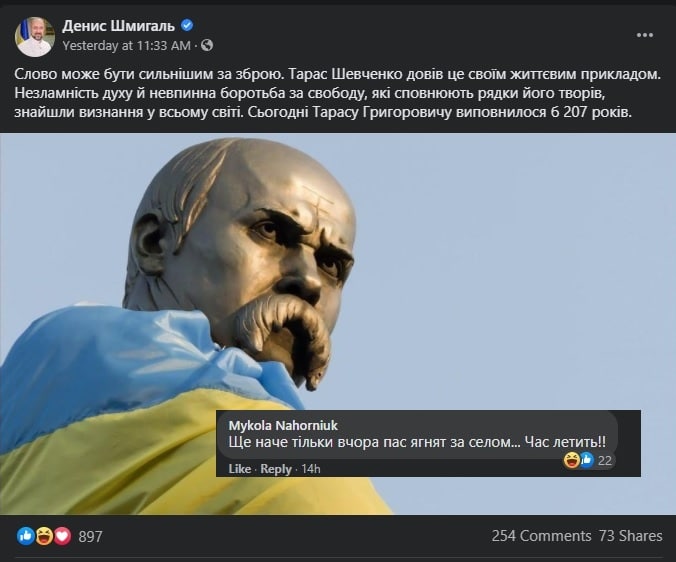Open Денис Шмигаль profile picture
The height and width of the screenshot is (562, 676).
point(35,37)
